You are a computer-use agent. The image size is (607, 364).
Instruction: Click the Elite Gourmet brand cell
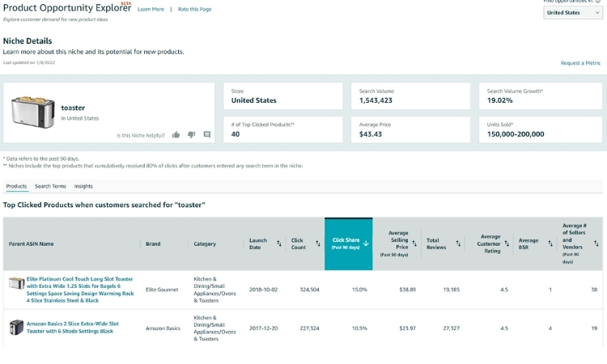(162, 290)
